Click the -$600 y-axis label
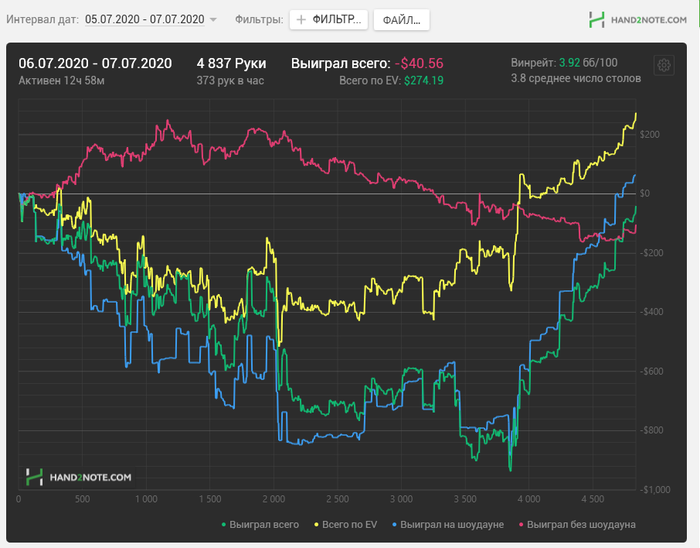Image resolution: width=700 pixels, height=548 pixels. (650, 371)
